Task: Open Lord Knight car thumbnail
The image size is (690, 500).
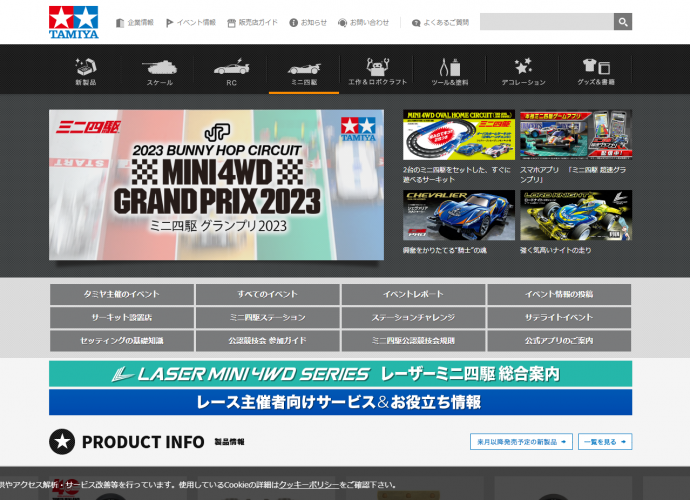Action: point(576,215)
